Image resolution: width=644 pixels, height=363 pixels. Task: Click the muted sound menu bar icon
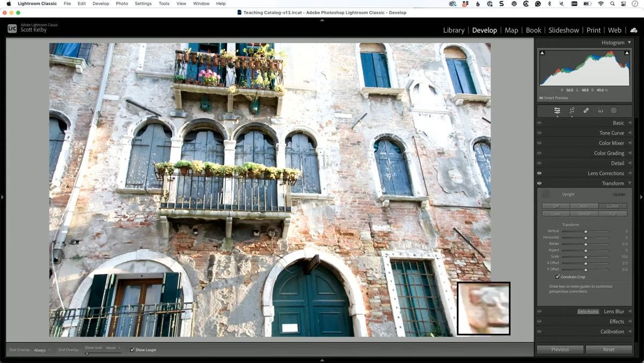562,4
